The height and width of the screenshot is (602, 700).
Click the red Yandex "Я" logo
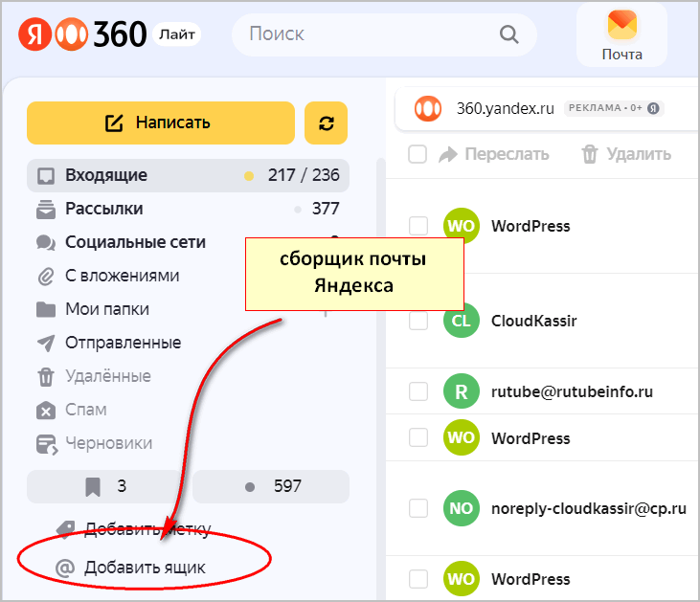[x=34, y=34]
